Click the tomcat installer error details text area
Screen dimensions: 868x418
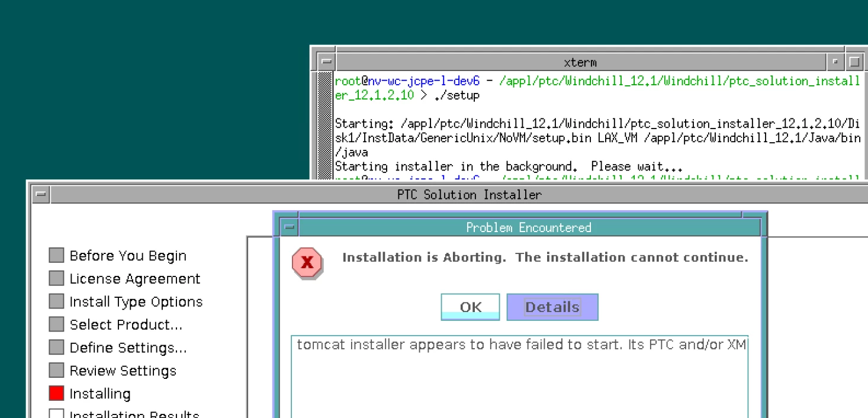coord(519,377)
